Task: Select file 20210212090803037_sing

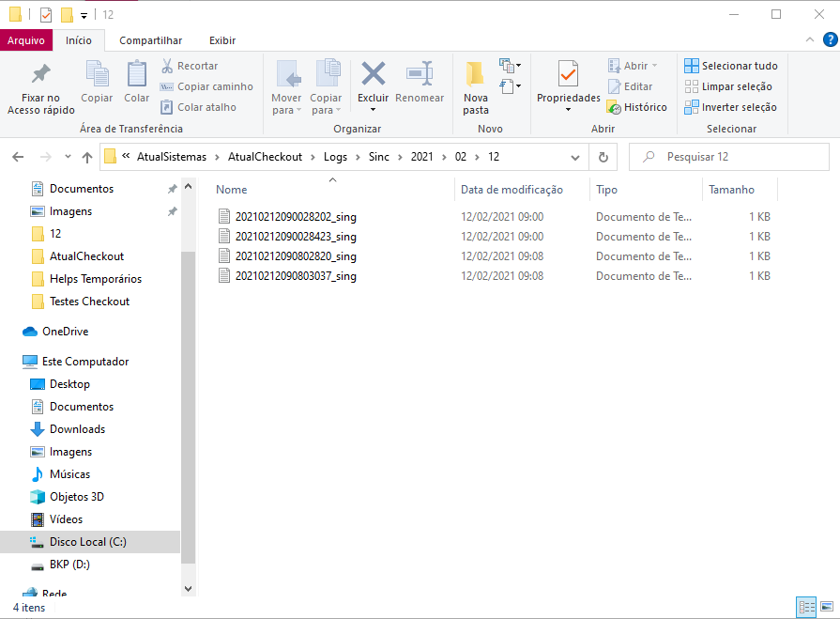Action: (296, 276)
